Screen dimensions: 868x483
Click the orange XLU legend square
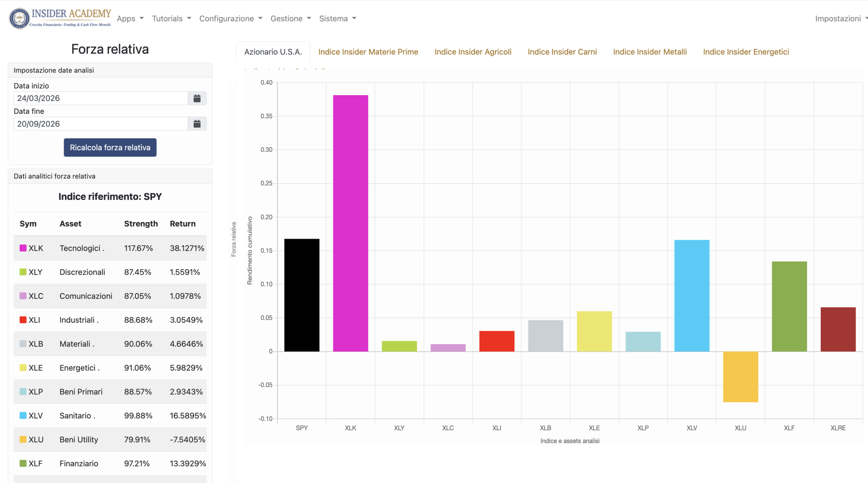tap(23, 440)
